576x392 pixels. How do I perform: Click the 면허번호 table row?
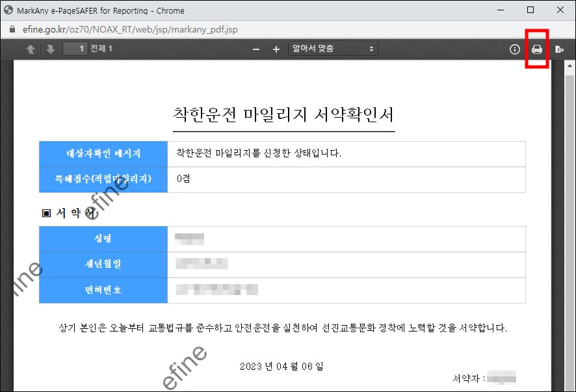[103, 291]
